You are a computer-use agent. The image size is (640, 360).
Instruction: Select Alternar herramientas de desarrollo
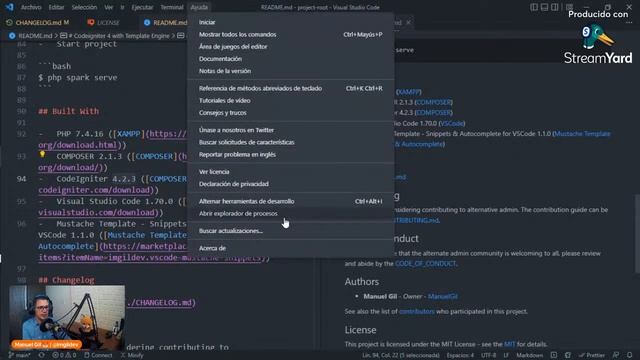pos(291,201)
